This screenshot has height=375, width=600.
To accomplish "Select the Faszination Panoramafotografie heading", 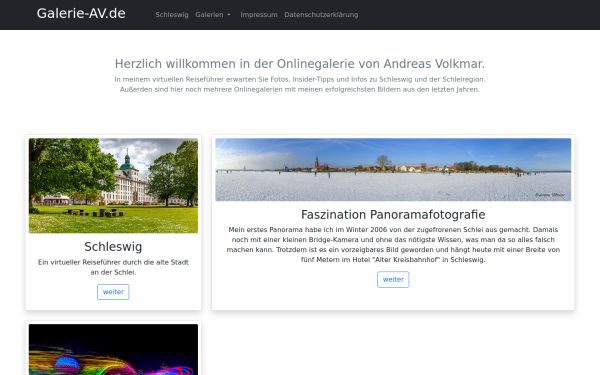I will coord(393,215).
